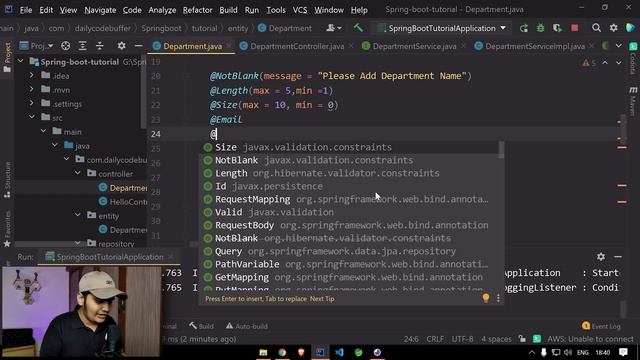Open Brave browser from taskbar
Image resolution: width=640 pixels, height=360 pixels.
click(x=301, y=352)
